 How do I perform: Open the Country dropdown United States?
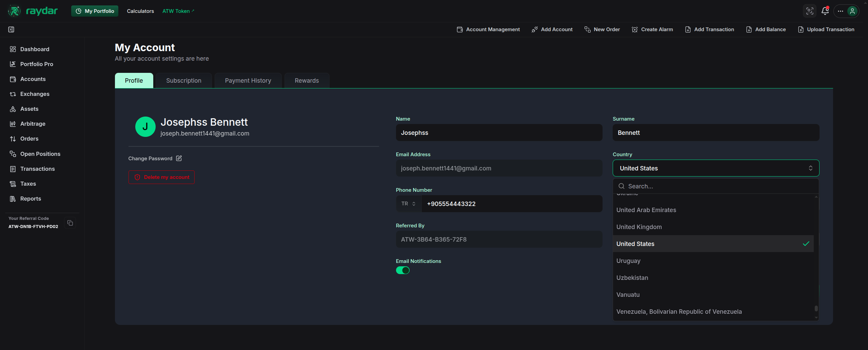pos(716,168)
